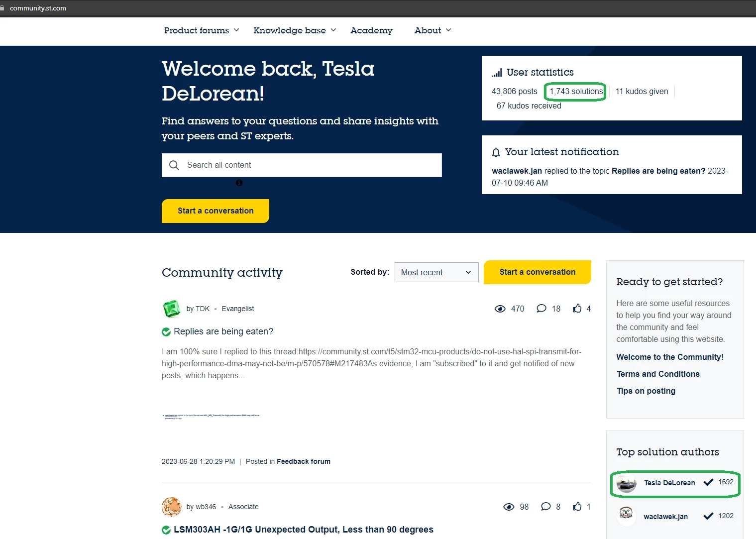Open the Feedback forum link
This screenshot has height=539, width=756.
(x=304, y=462)
